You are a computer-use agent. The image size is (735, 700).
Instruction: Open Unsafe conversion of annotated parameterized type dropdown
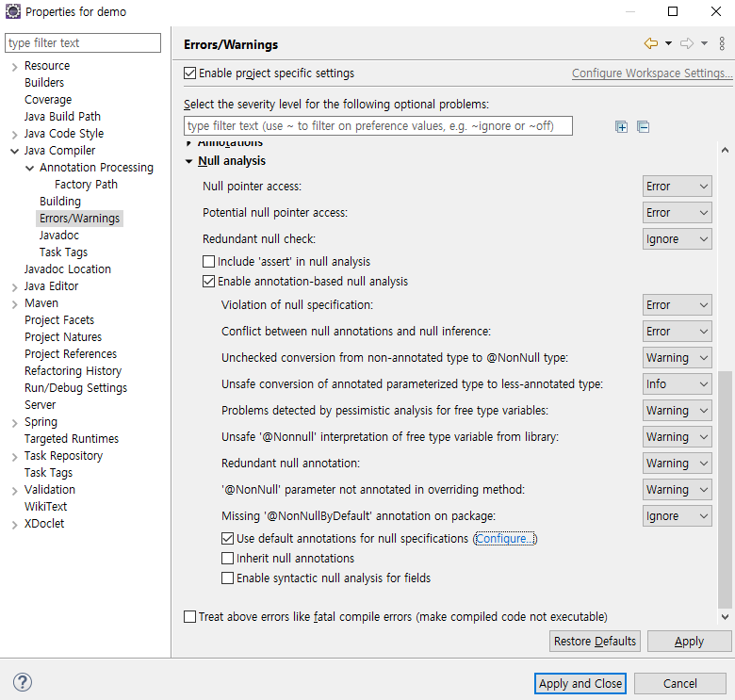click(677, 383)
